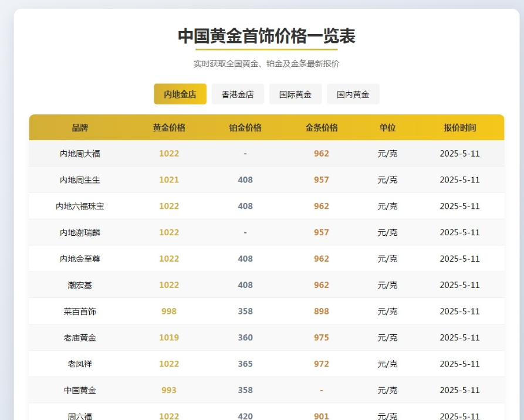
Task: Click the 铂金价格 column header
Action: (245, 128)
